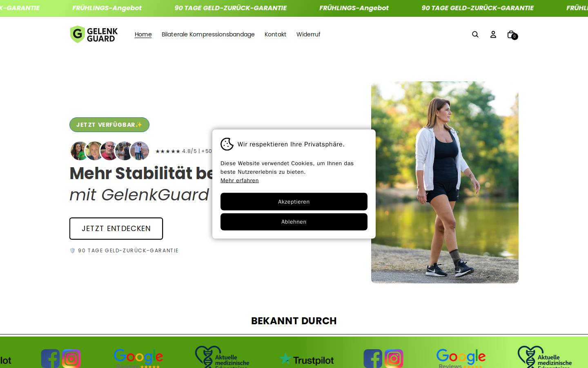Click the second Google Reviews logo
Screen dimensions: 588x368
tap(461, 358)
